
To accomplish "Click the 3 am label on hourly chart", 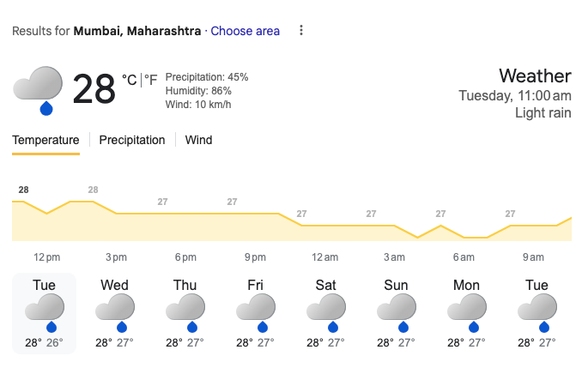I will tap(394, 257).
